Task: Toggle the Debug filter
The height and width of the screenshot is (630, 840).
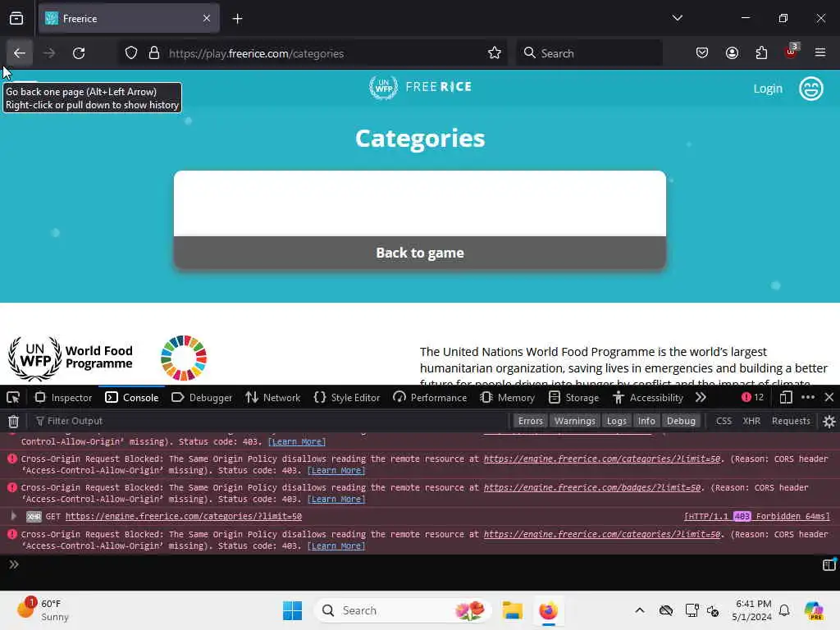Action: pos(681,421)
